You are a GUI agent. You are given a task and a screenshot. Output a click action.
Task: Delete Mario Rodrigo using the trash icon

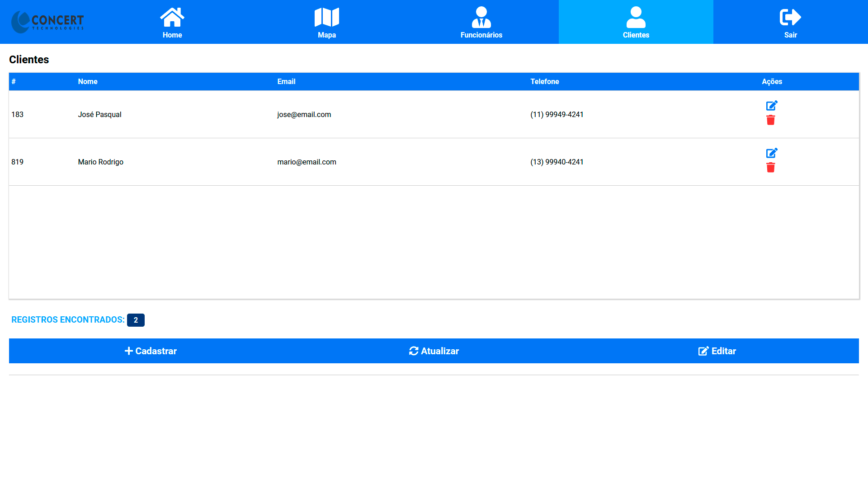pos(771,168)
